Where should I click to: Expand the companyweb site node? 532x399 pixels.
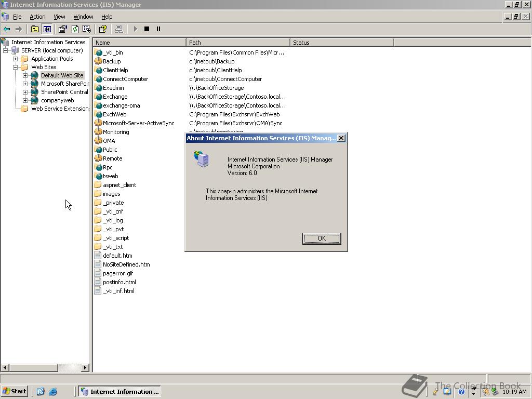pos(25,100)
